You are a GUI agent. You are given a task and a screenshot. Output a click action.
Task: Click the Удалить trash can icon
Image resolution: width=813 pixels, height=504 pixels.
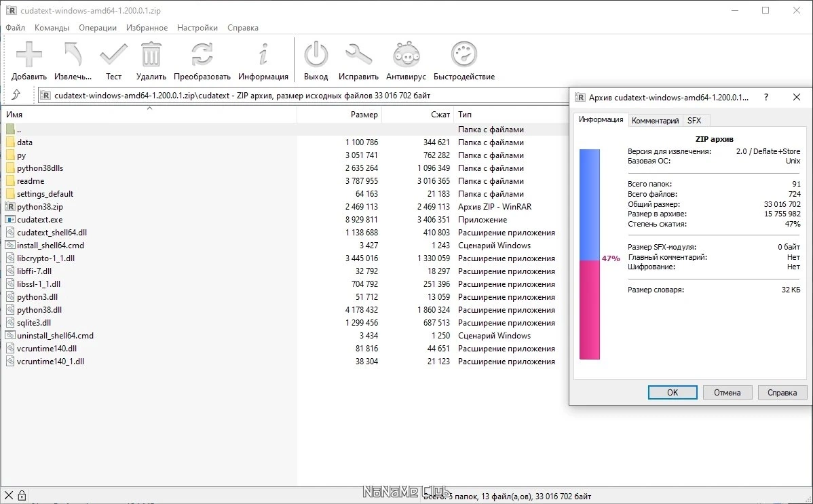(x=151, y=54)
